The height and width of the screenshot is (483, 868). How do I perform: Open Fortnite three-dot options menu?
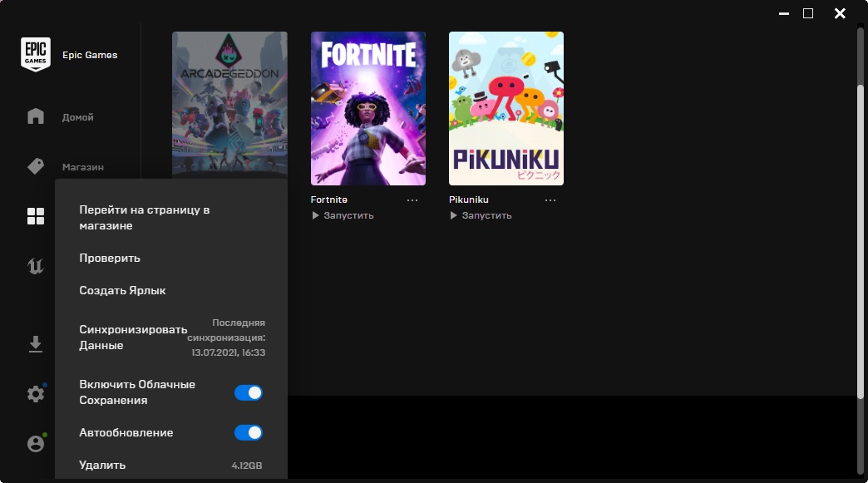(x=412, y=200)
